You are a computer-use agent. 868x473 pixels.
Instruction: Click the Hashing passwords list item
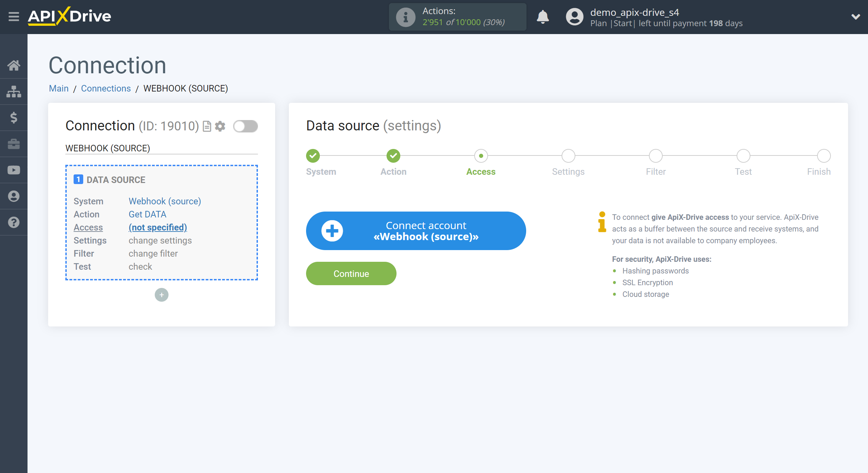click(655, 271)
